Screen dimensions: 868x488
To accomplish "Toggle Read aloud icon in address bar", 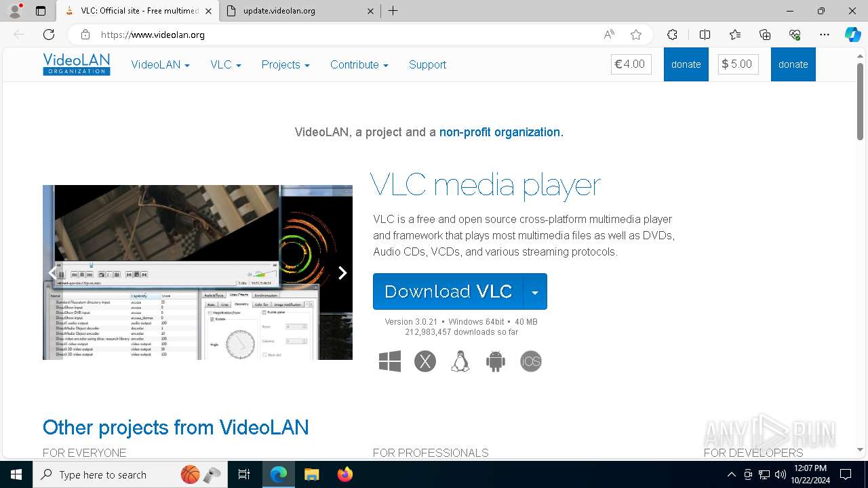I will 609,35.
